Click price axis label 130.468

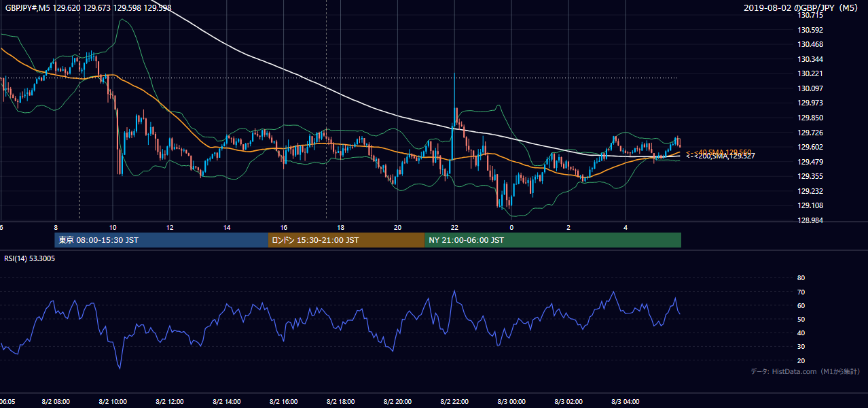[x=810, y=45]
